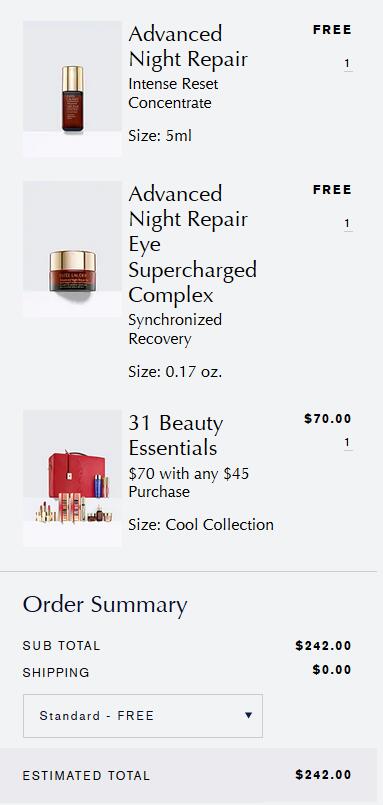The height and width of the screenshot is (805, 383).
Task: Click the SHIPPING cost $0.00
Action: click(x=332, y=670)
